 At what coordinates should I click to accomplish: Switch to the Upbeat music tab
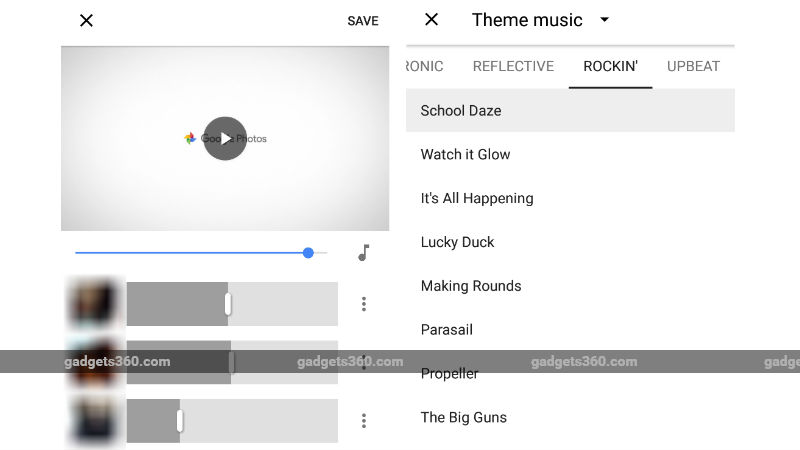tap(693, 67)
